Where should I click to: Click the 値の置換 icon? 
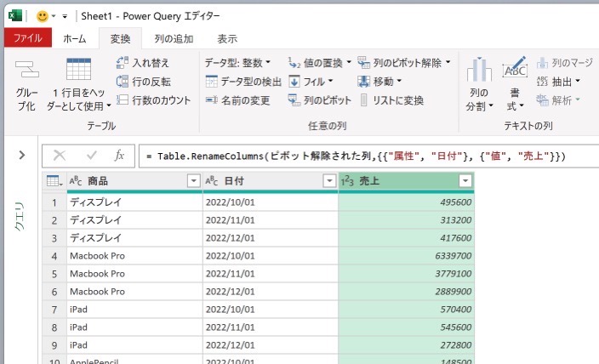pos(294,62)
